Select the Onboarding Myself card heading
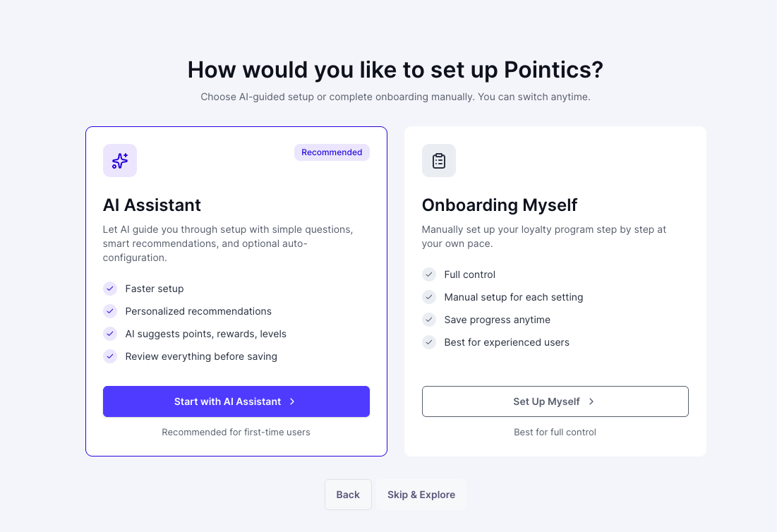 [x=500, y=205]
